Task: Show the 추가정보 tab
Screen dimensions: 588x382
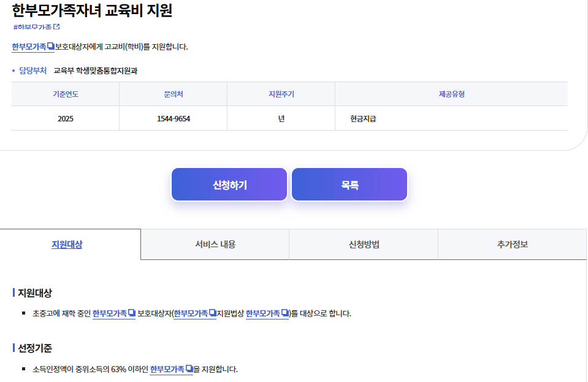Action: 512,245
